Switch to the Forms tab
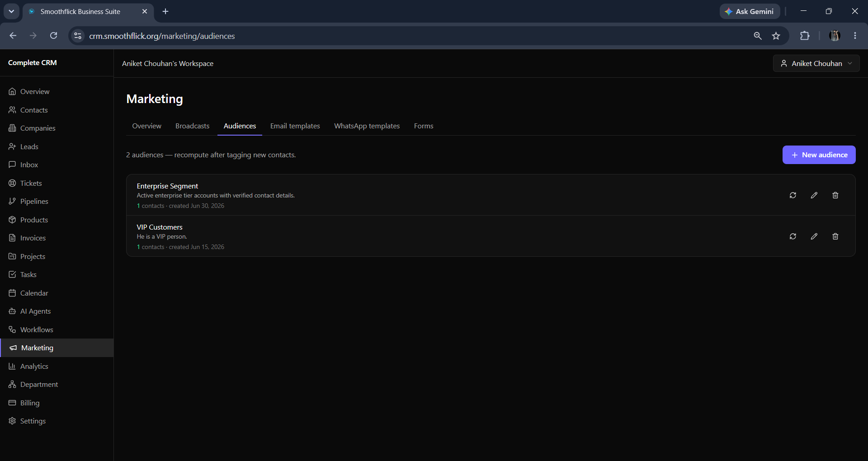Viewport: 868px width, 461px height. (424, 126)
